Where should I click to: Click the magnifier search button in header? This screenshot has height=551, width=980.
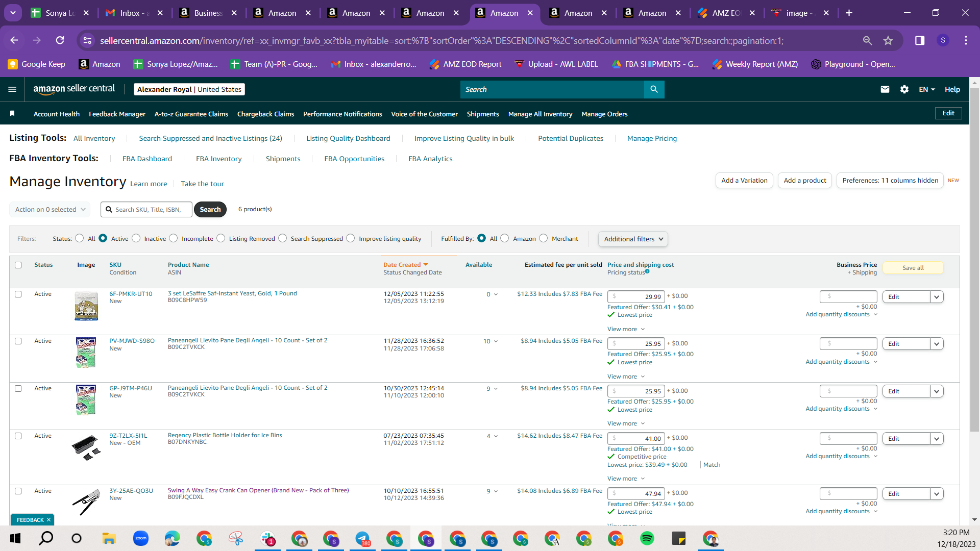tap(654, 89)
